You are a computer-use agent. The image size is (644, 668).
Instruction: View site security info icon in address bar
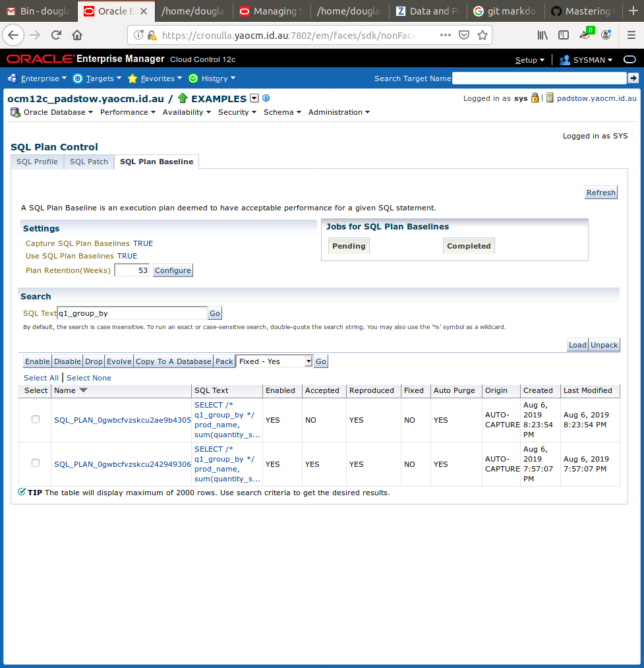(138, 35)
